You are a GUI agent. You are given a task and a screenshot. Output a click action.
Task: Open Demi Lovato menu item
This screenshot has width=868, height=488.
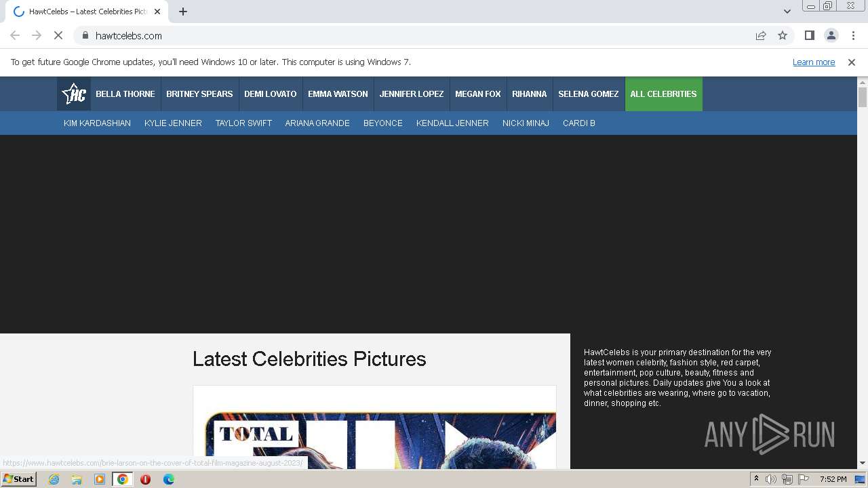click(271, 94)
